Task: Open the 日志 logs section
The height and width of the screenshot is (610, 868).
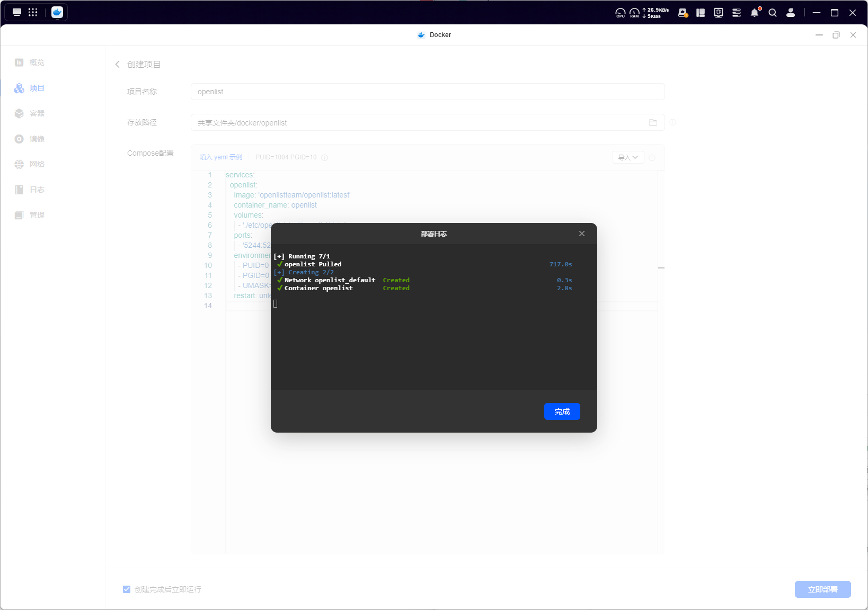Action: (x=30, y=190)
